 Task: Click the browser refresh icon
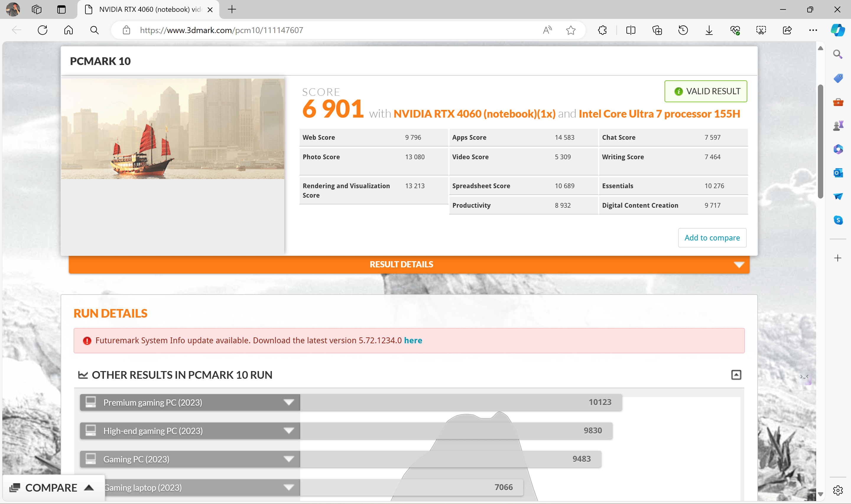(43, 30)
